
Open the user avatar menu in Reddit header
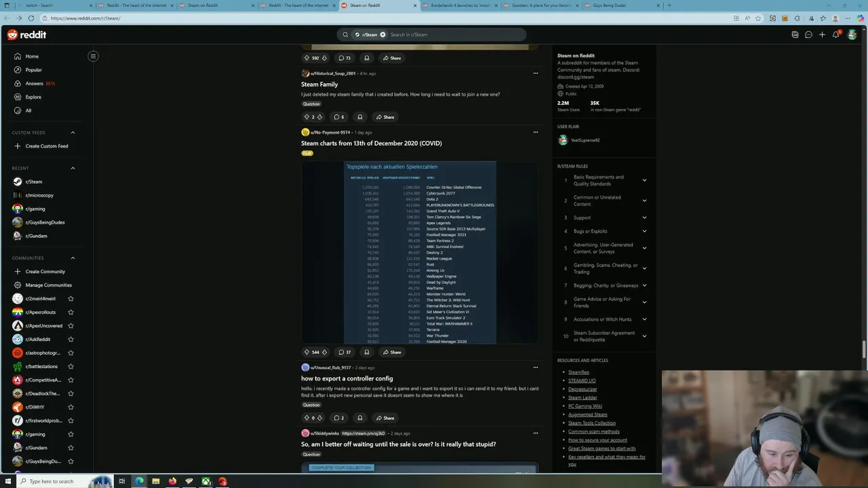coord(852,35)
